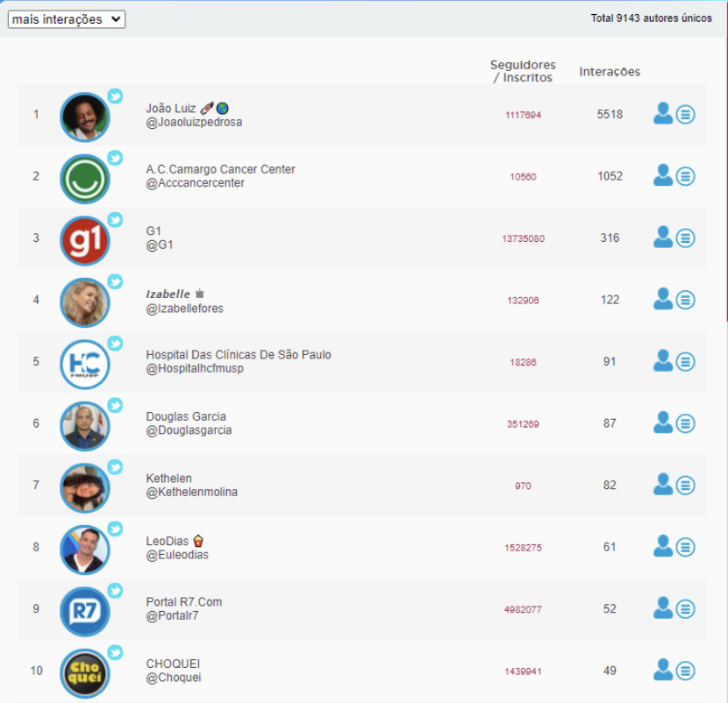The width and height of the screenshot is (728, 703).
Task: Open profile icon for Hospital Das Clínicas
Action: [662, 360]
